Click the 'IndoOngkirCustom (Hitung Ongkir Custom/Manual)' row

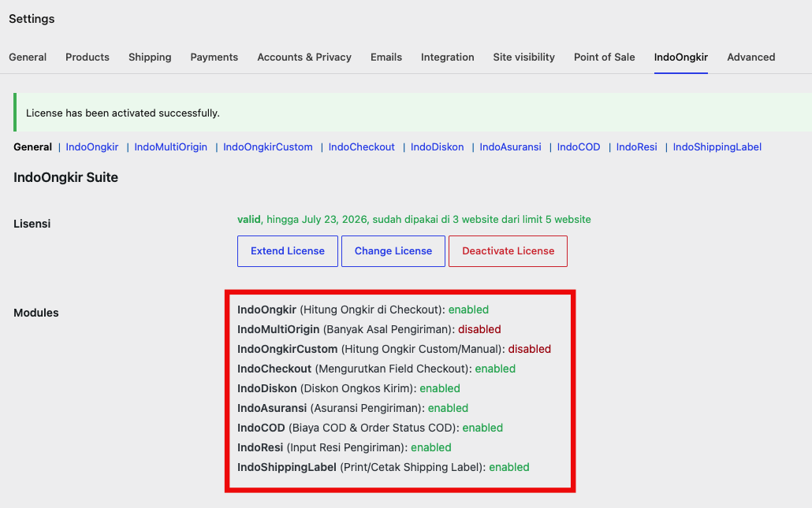pyautogui.click(x=394, y=349)
